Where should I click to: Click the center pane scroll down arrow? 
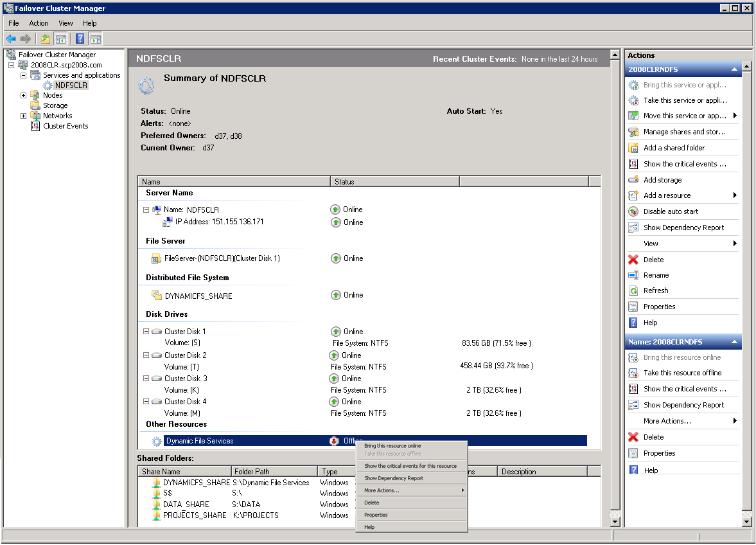[615, 521]
